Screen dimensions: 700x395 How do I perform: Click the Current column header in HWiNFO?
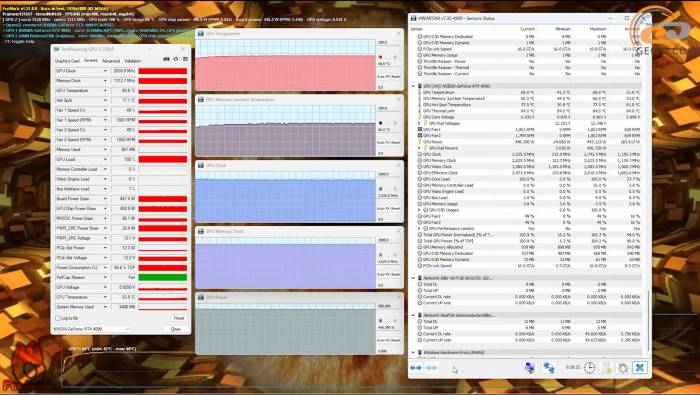527,29
